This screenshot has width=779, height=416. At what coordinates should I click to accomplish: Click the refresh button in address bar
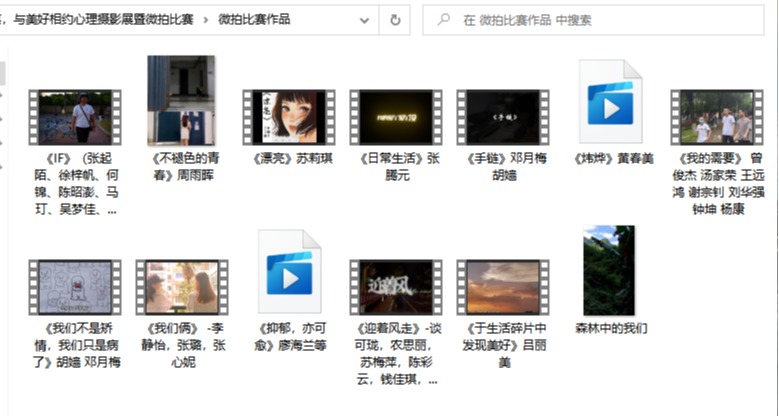coord(396,19)
